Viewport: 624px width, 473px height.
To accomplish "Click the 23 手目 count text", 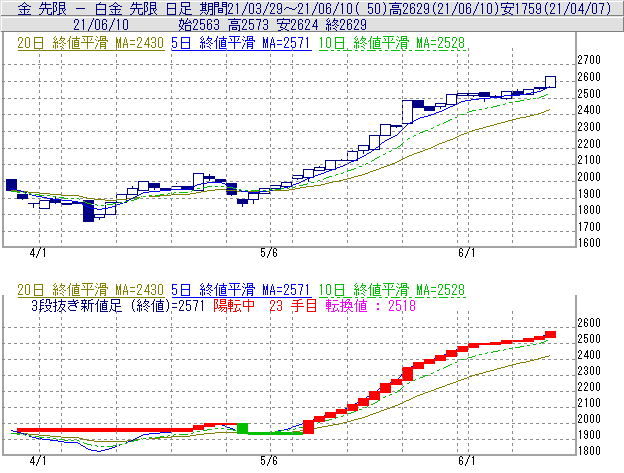I will tap(293, 306).
